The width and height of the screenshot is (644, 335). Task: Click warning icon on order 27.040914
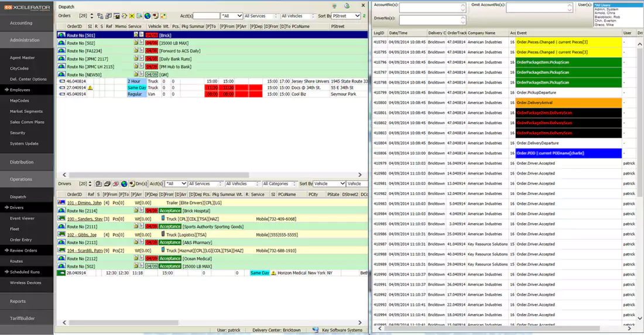point(90,87)
